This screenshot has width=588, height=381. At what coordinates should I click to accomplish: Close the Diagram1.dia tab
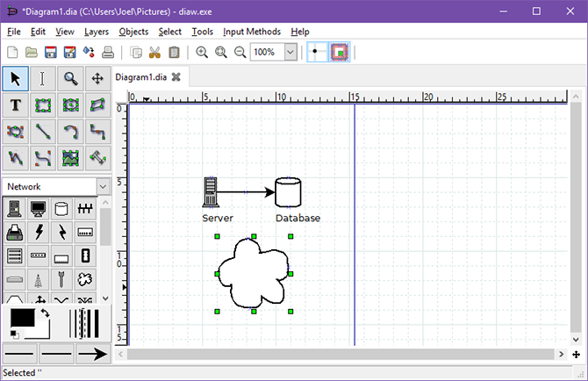tap(176, 76)
